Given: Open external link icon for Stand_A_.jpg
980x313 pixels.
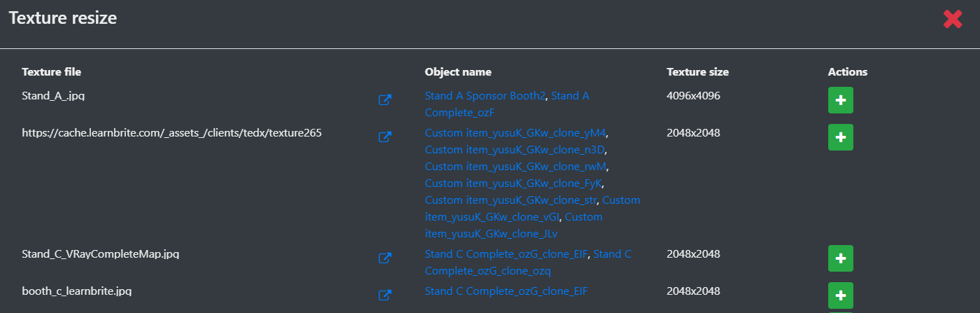Looking at the screenshot, I should 384,100.
